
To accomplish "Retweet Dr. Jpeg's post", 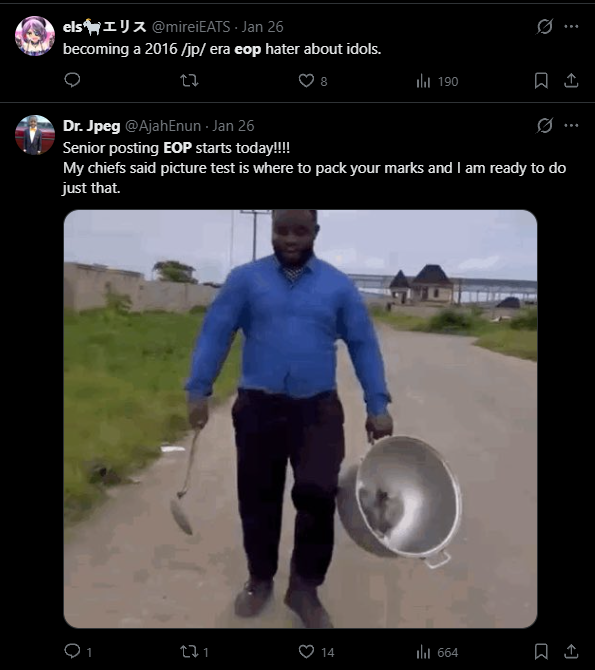I will click(x=194, y=652).
